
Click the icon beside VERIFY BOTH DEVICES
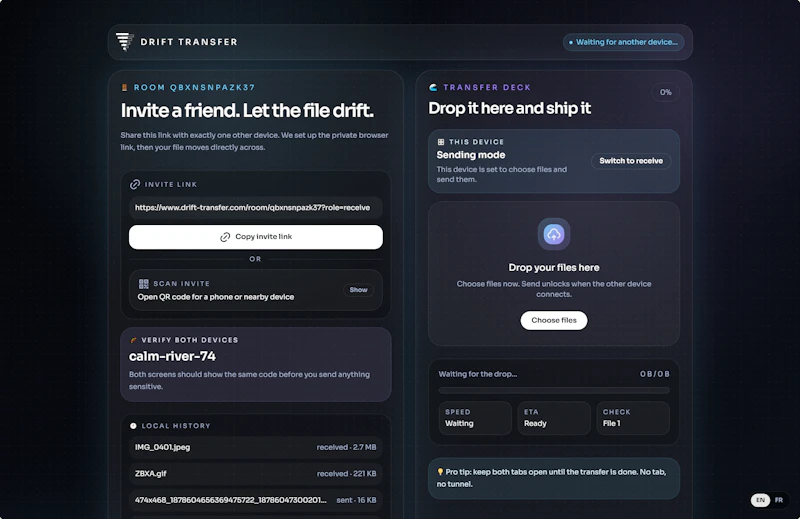tap(133, 340)
